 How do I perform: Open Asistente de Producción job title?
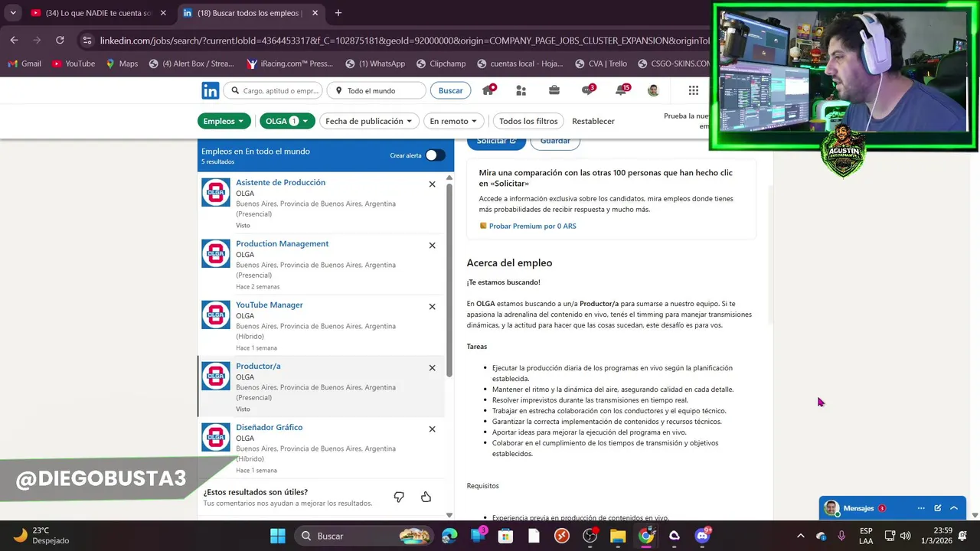280,182
